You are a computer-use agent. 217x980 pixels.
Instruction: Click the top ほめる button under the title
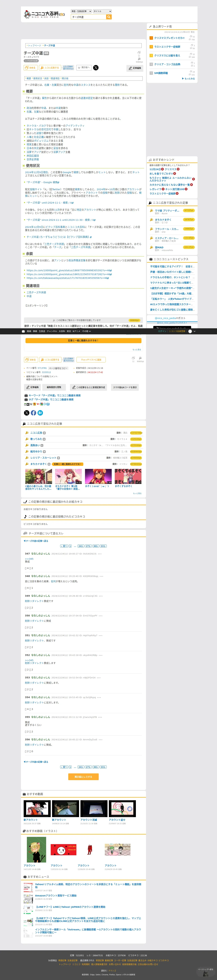tap(31, 68)
